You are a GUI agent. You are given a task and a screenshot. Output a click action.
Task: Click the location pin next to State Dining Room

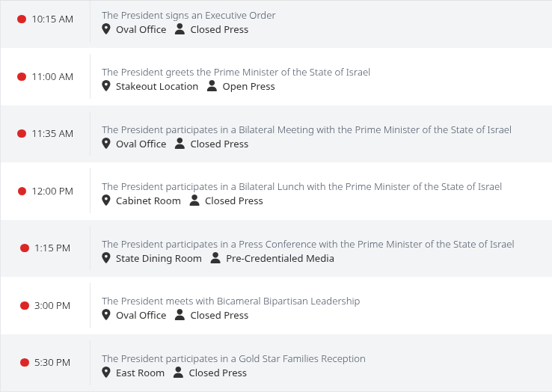point(106,258)
